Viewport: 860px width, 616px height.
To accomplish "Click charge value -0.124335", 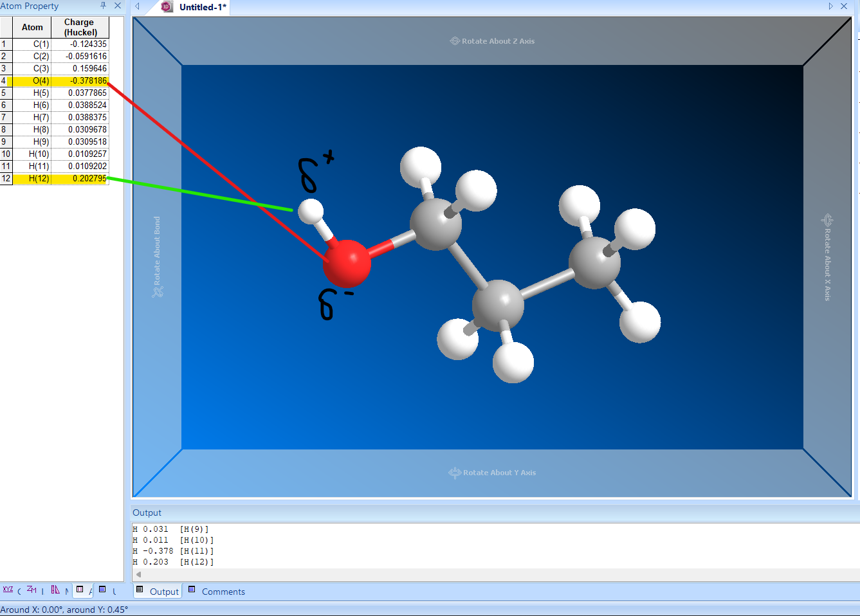I will click(80, 44).
